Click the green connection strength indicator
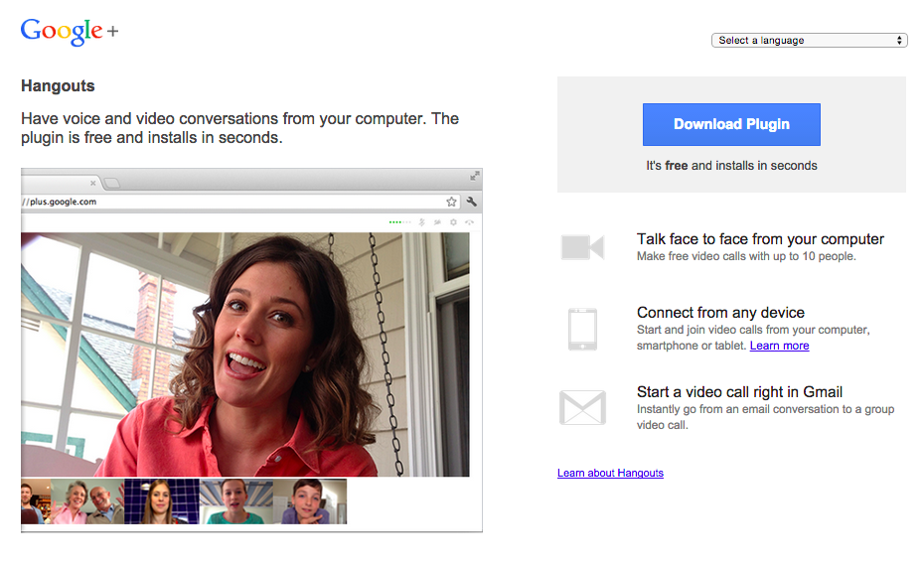This screenshot has height=566, width=924. click(399, 222)
